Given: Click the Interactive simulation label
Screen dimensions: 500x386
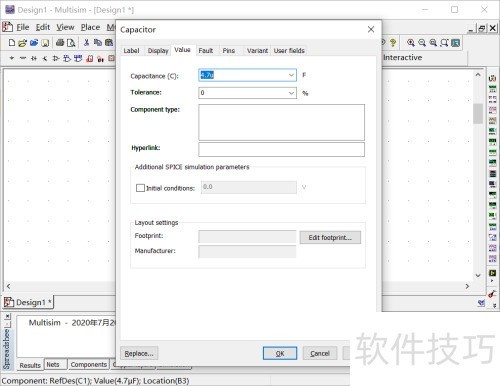Looking at the screenshot, I should 402,58.
